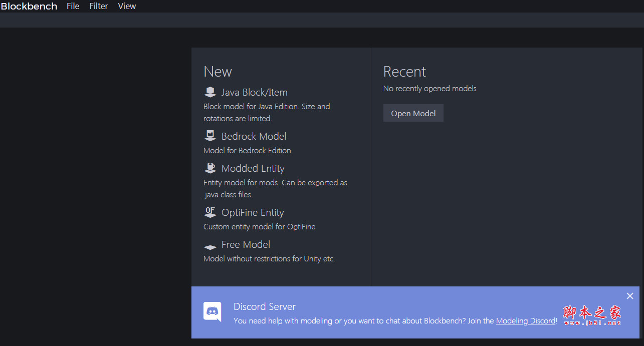The height and width of the screenshot is (346, 644).
Task: Open the View menu
Action: [127, 6]
